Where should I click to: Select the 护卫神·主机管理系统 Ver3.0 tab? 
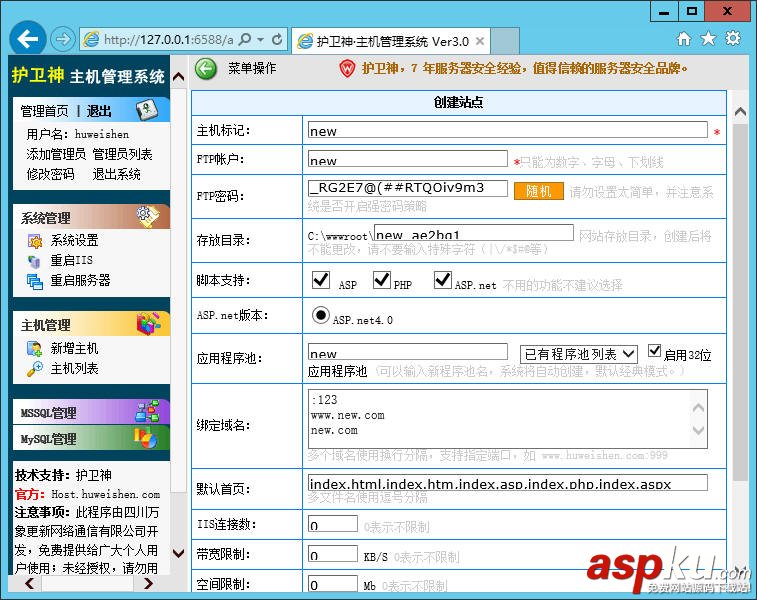pos(391,41)
